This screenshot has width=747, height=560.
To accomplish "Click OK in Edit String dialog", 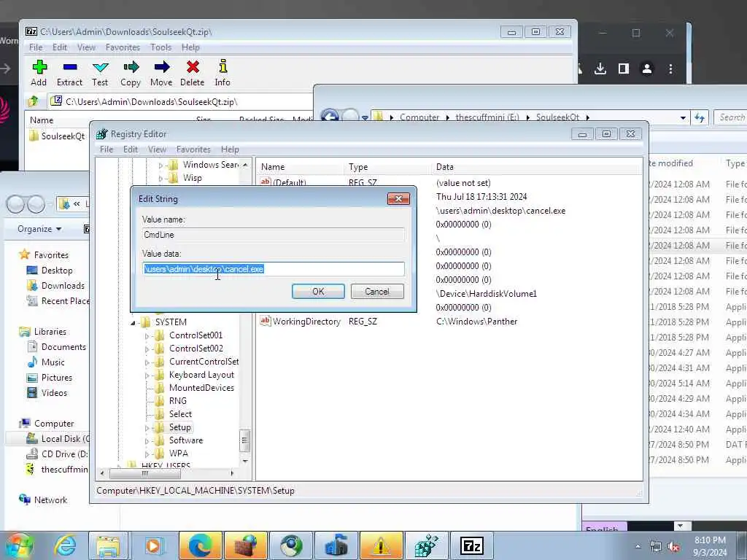I will (x=318, y=292).
